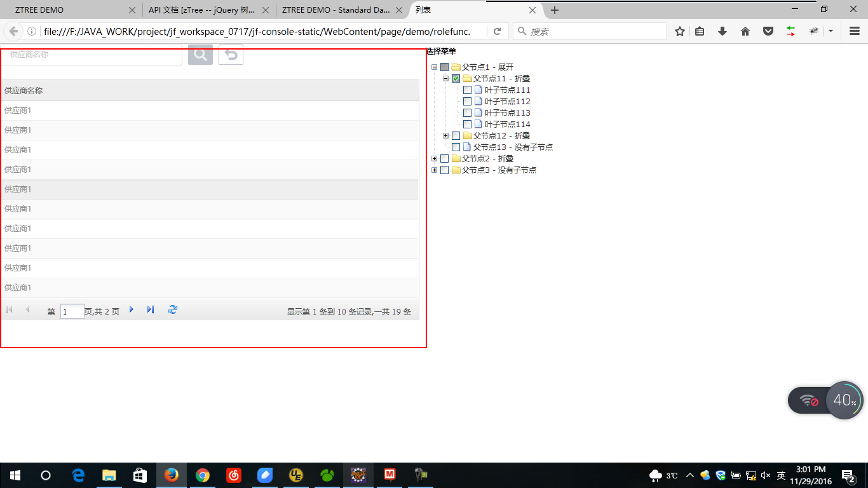
Task: Open NetEase Music from taskbar
Action: tap(234, 475)
